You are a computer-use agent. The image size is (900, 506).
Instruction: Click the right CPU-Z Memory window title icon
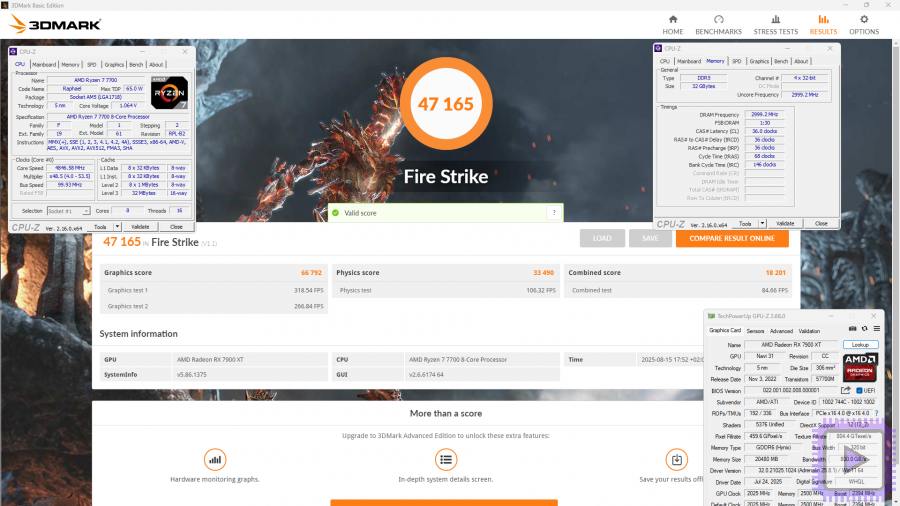658,49
